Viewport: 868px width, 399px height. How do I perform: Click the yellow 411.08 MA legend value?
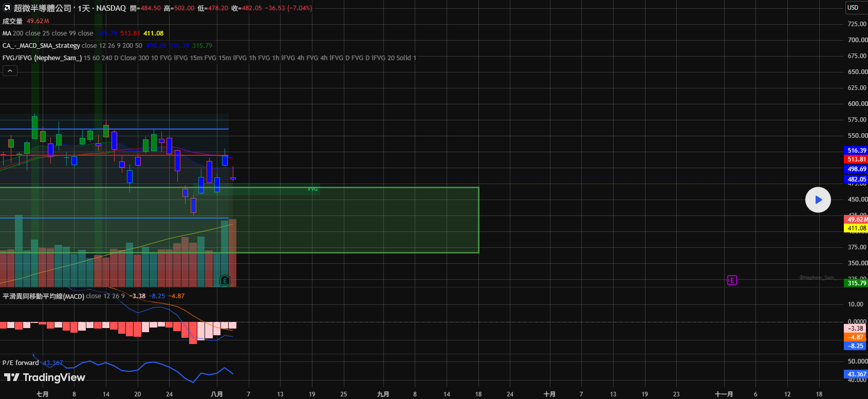tap(153, 33)
